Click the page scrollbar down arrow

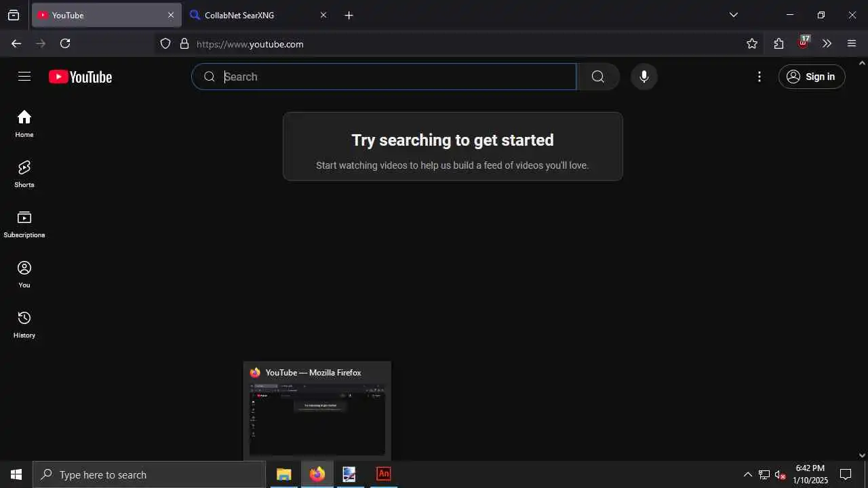click(863, 455)
